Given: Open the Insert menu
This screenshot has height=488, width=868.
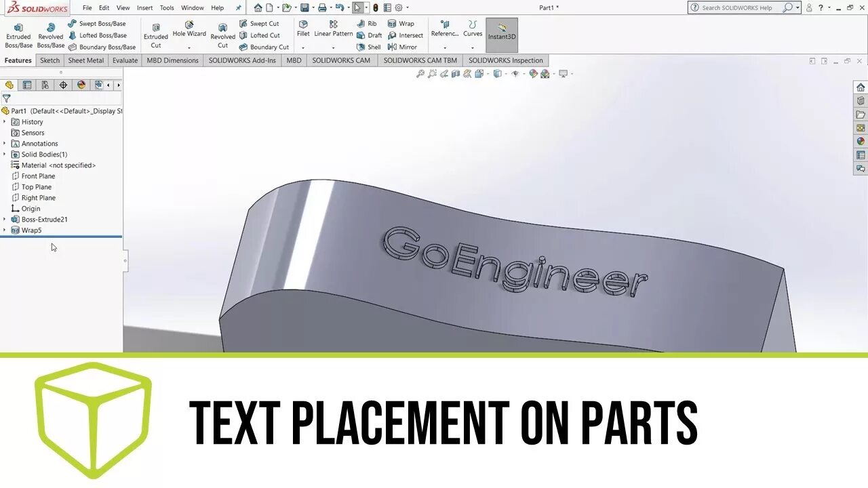Looking at the screenshot, I should [x=144, y=7].
